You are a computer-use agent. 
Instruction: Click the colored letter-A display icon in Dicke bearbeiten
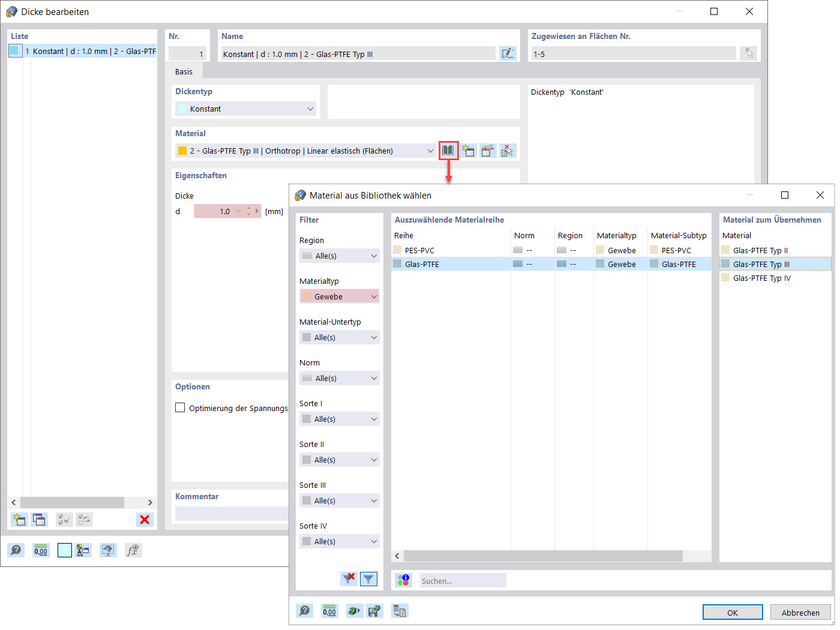pos(83,550)
